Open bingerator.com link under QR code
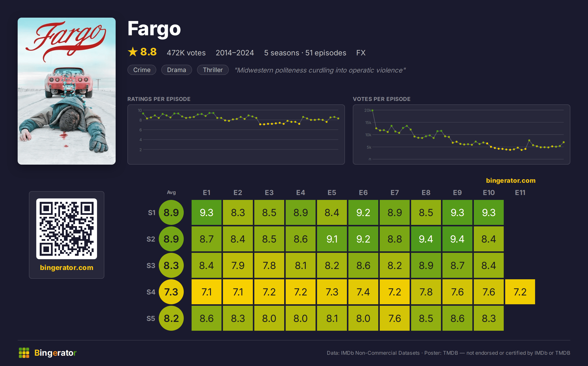Viewport: 588px width, 366px height. click(x=67, y=267)
